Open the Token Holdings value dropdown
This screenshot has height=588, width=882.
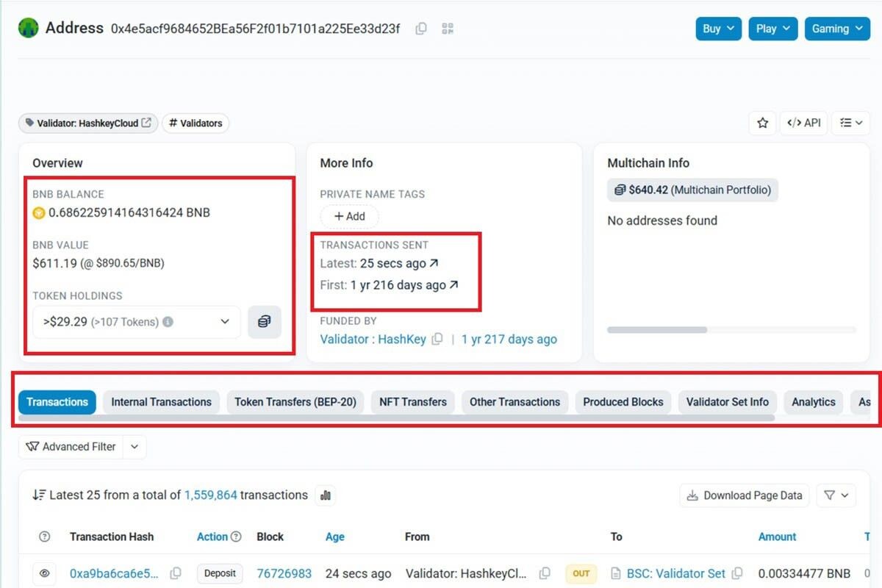(x=226, y=322)
